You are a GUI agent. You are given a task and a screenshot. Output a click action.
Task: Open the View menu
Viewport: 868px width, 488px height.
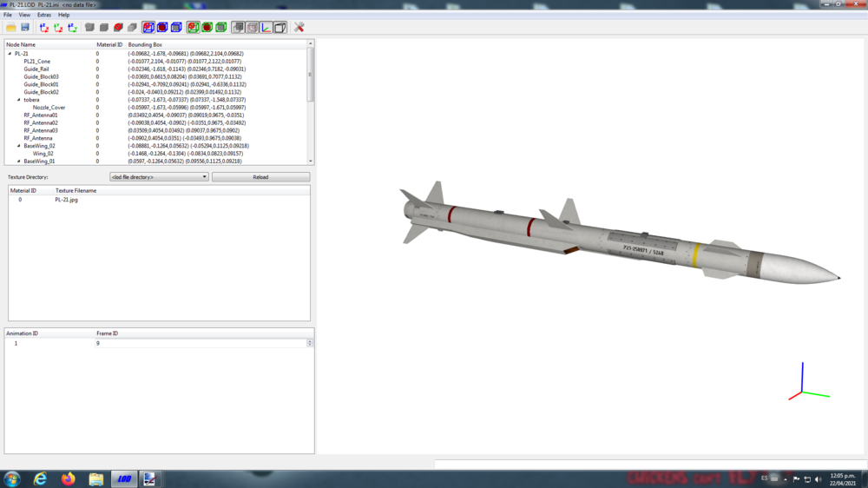[x=24, y=15]
